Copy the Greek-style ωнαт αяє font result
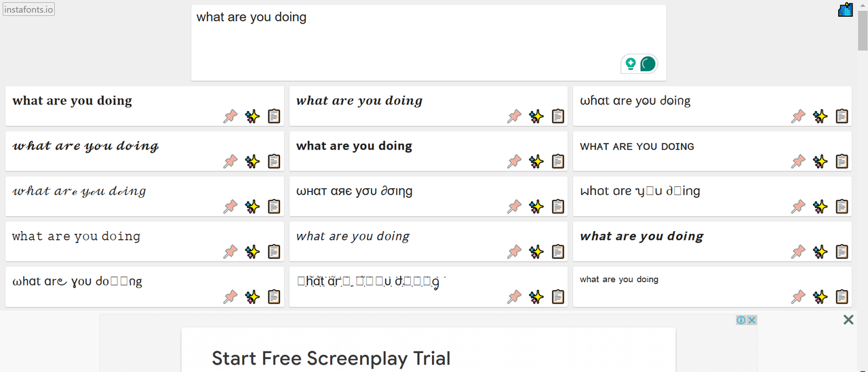 point(557,207)
